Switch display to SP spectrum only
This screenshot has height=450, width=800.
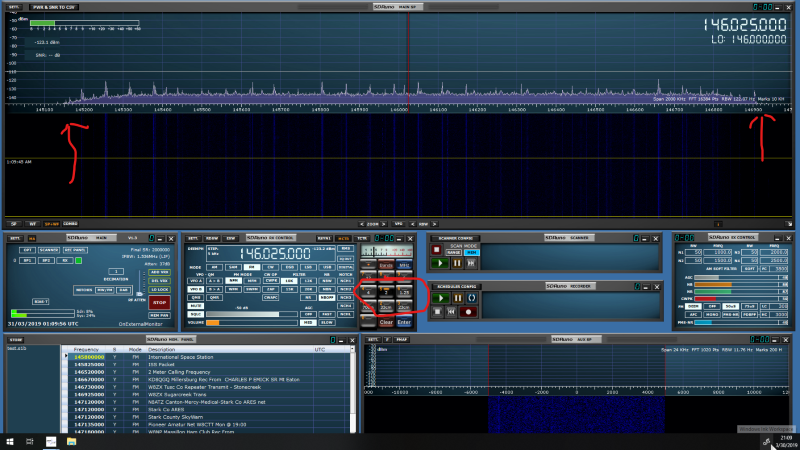14,224
